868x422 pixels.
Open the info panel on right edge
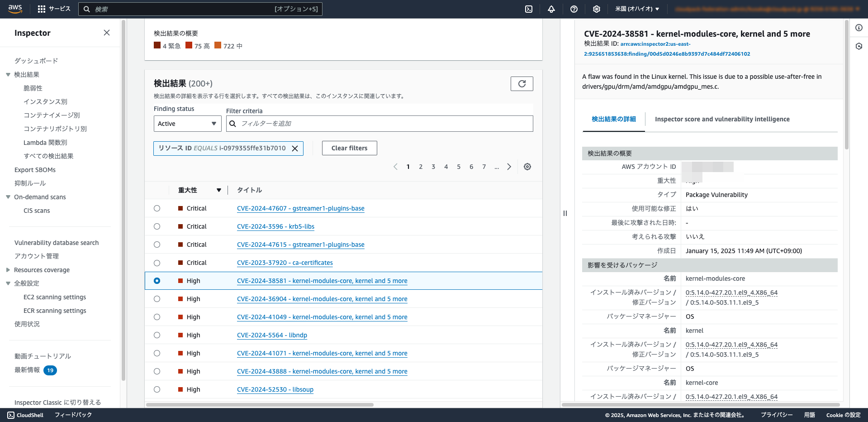(859, 28)
